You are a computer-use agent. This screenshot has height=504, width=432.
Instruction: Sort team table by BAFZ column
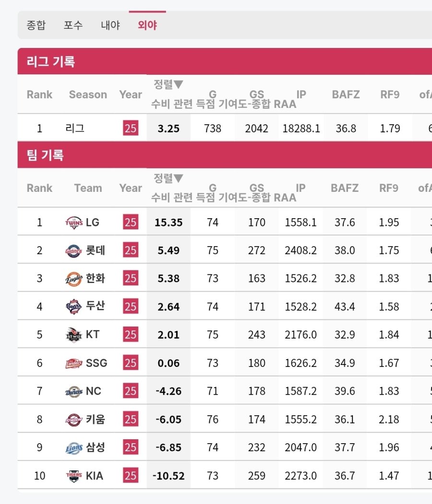tap(345, 188)
